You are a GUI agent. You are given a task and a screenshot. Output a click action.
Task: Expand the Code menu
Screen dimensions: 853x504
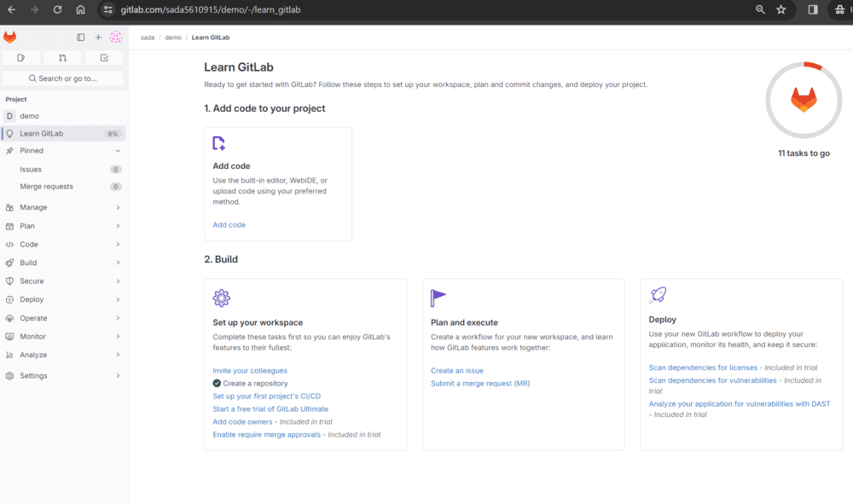click(x=64, y=244)
